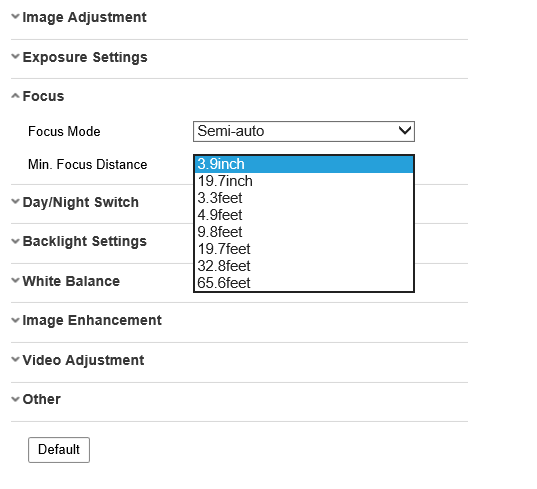Viewport: 537px width, 489px height.
Task: Expand the Backlight Settings section
Action: (x=79, y=241)
